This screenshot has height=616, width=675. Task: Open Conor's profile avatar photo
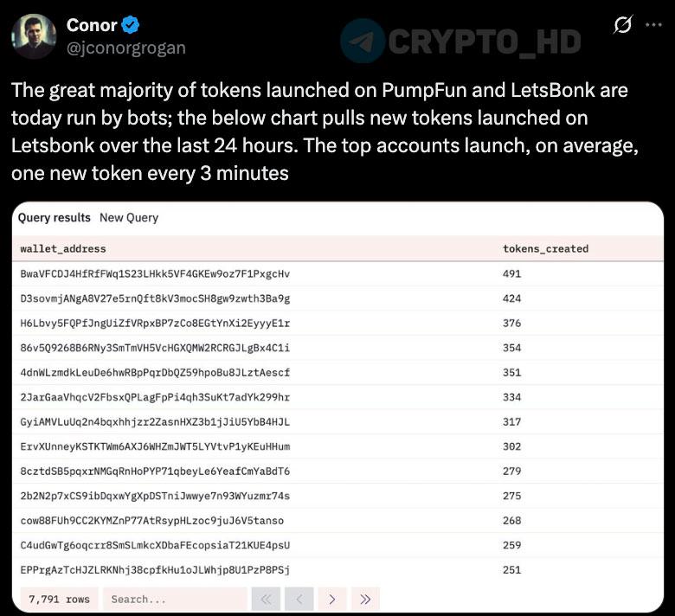point(34,36)
